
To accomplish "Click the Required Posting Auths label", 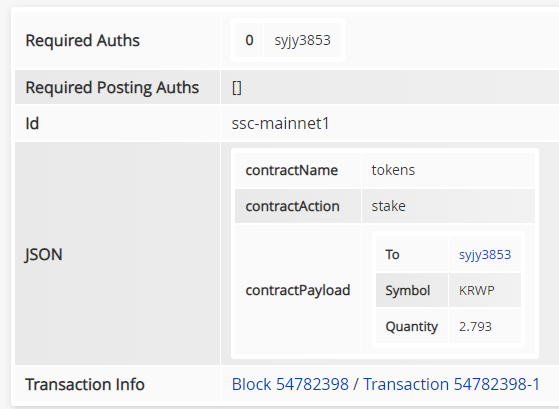I will [x=112, y=88].
